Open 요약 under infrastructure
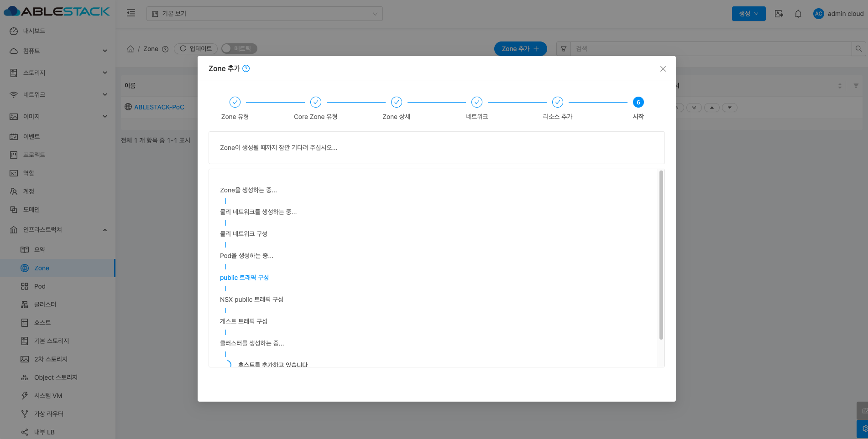This screenshot has height=439, width=868. coord(58,250)
